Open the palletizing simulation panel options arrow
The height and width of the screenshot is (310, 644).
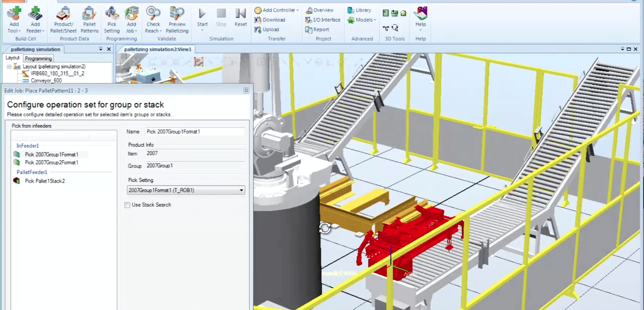pos(101,49)
